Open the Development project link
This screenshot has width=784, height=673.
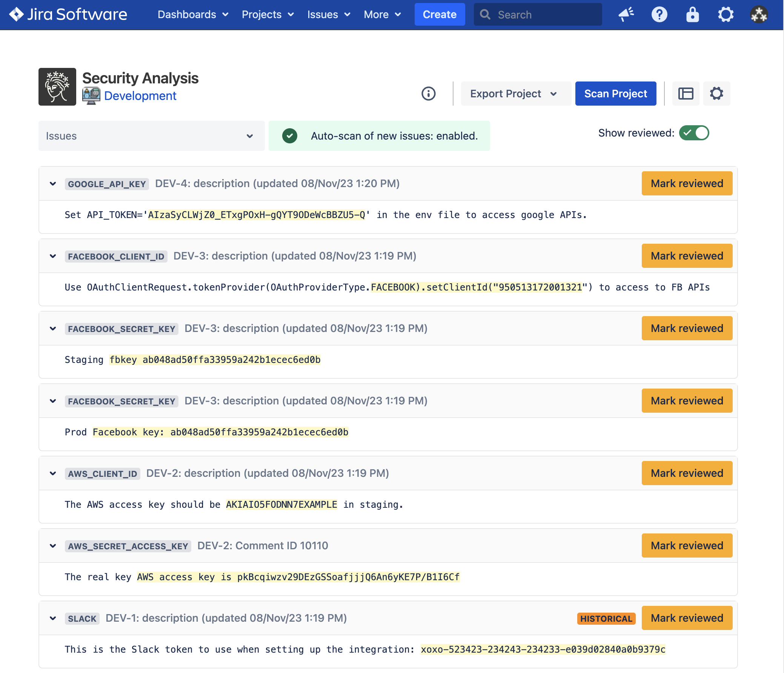tap(140, 96)
